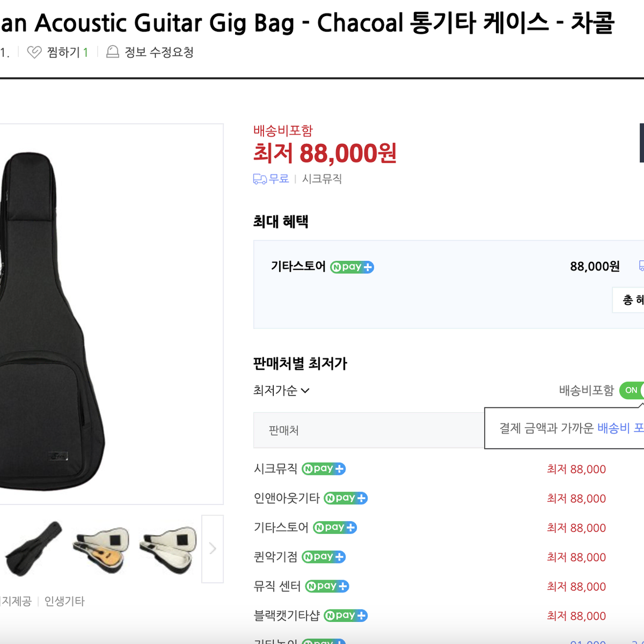Click Npay badge beside 인앤아웃기타 seller
The width and height of the screenshot is (644, 644).
pos(346,498)
